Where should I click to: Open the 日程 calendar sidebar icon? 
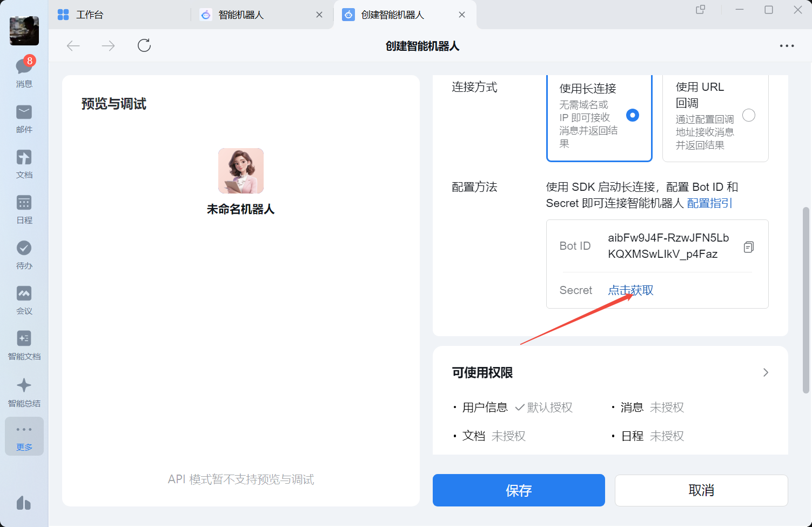coord(24,209)
